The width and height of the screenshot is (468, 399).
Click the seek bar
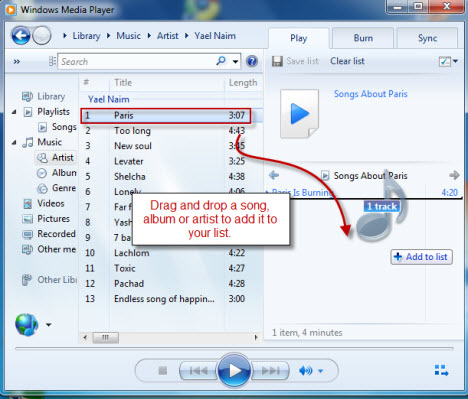tap(234, 348)
